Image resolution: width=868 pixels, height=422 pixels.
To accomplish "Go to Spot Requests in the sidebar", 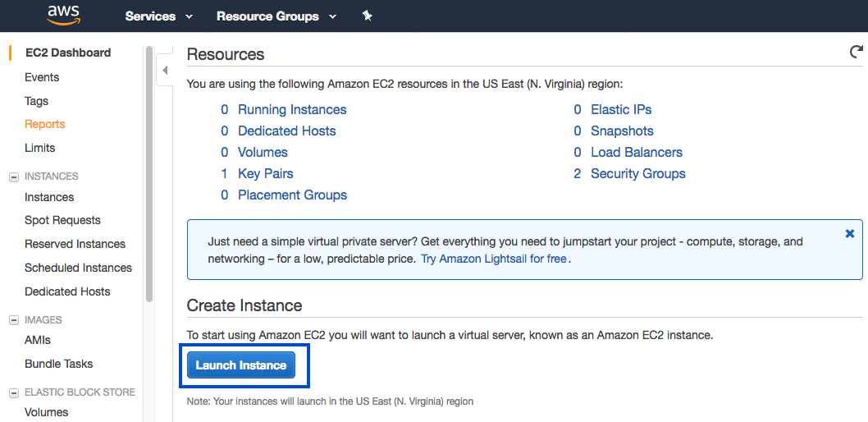I will [x=62, y=220].
